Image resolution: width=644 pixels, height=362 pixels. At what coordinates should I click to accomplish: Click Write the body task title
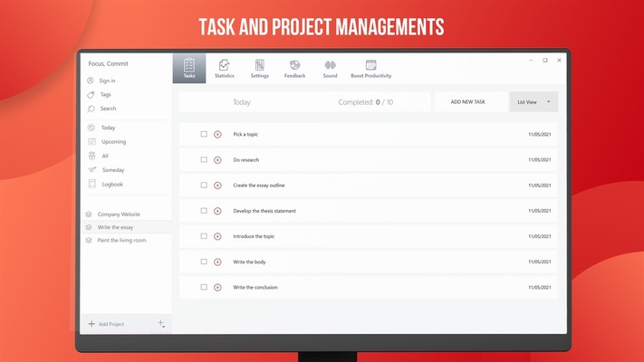pyautogui.click(x=249, y=262)
